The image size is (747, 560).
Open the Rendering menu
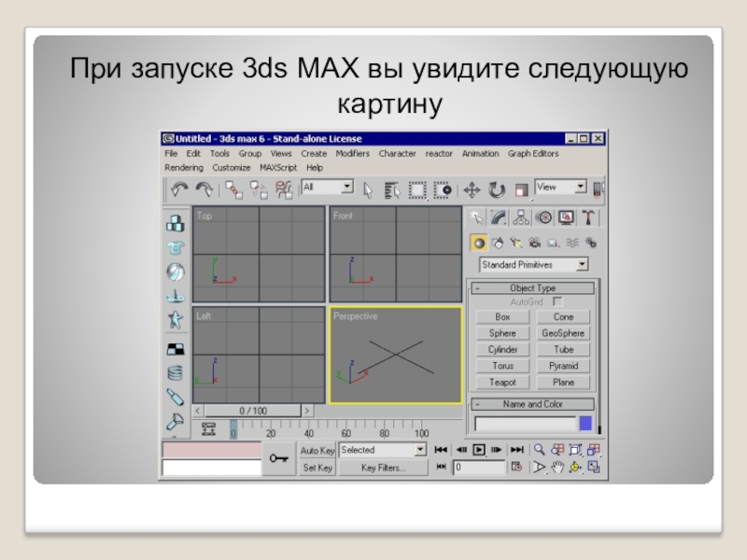pyautogui.click(x=183, y=168)
